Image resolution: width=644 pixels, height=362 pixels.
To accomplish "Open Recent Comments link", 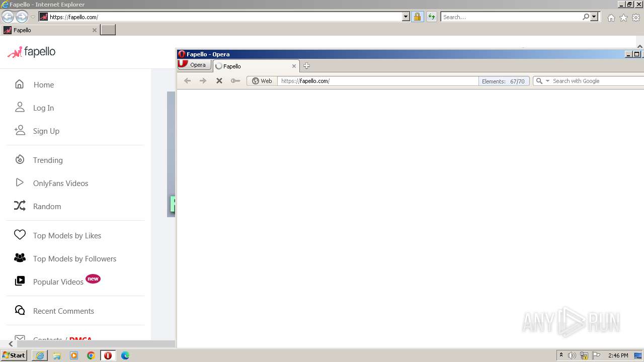I will pyautogui.click(x=63, y=311).
